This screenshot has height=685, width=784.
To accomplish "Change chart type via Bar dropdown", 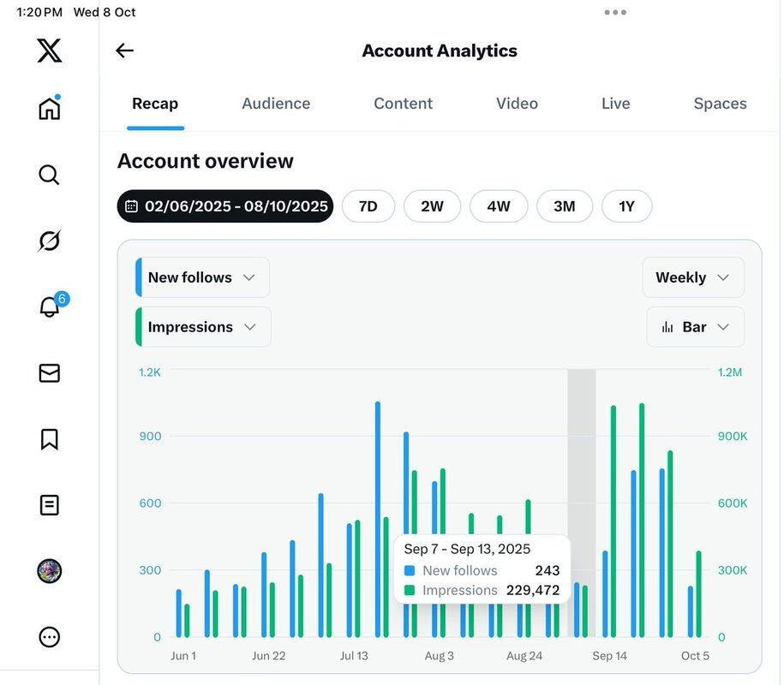I will click(x=694, y=327).
